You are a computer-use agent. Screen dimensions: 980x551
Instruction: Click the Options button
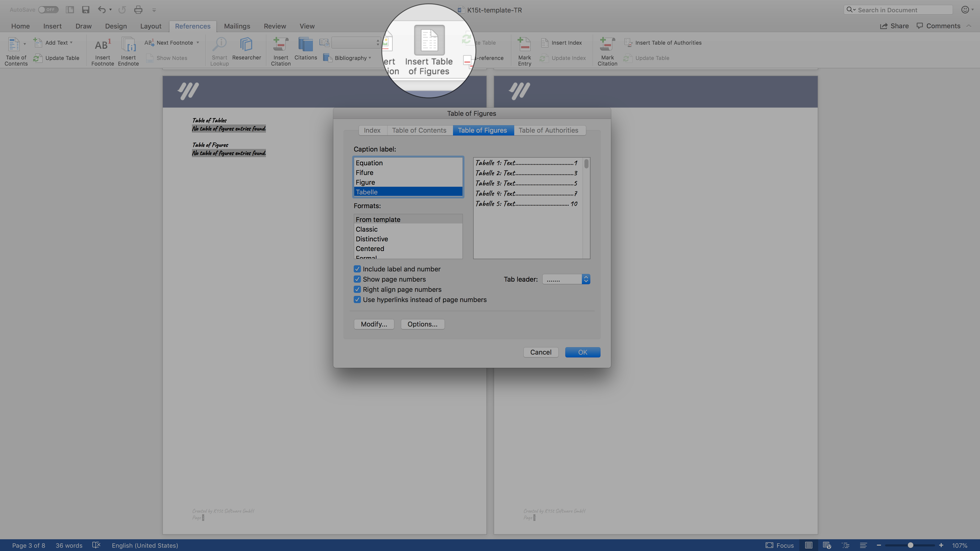tap(422, 324)
